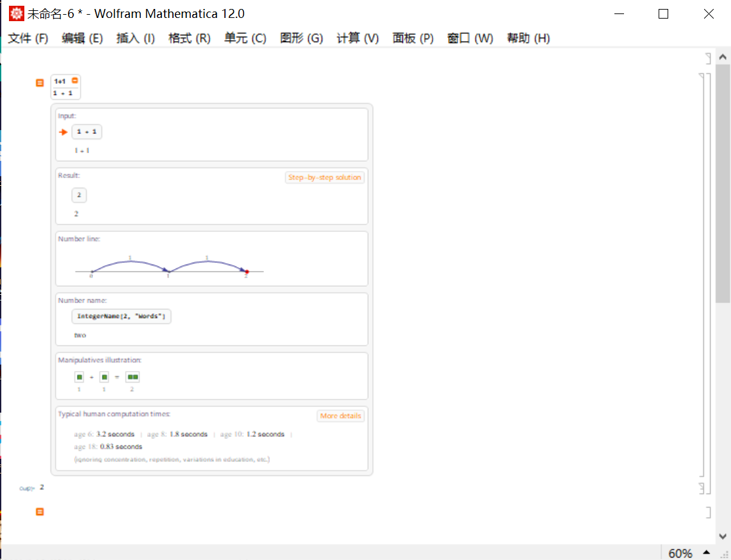Select the bracket of the bottom empty cell

tap(708, 513)
